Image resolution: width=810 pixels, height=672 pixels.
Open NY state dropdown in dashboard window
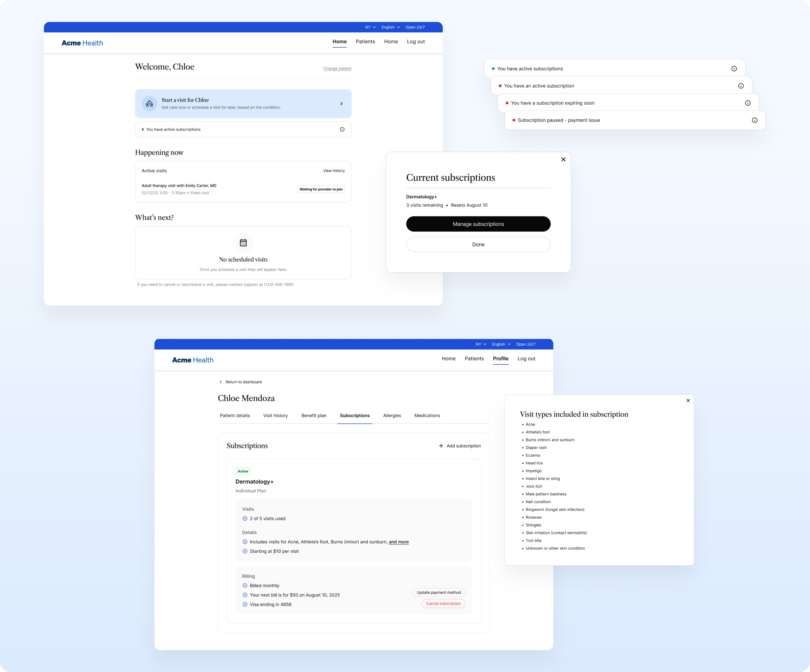pos(370,27)
